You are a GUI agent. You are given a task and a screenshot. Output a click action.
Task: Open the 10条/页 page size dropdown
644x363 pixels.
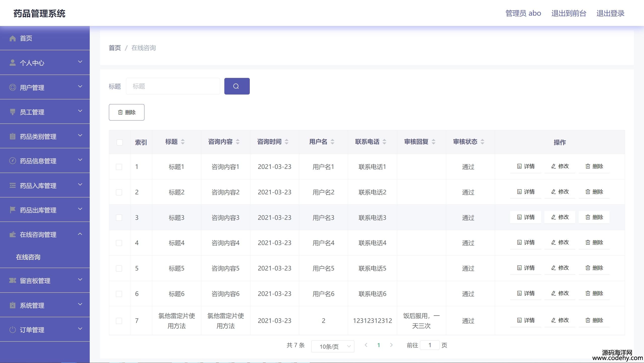333,346
